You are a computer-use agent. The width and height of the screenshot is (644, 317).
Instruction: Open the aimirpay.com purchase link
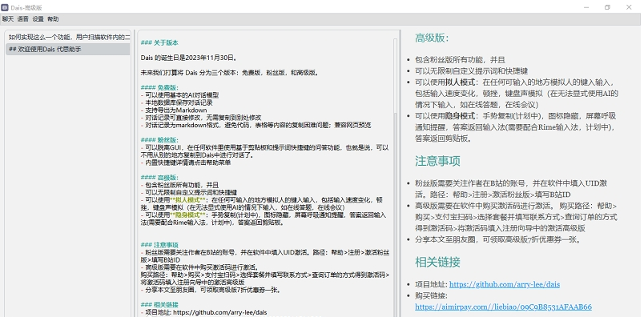503,307
